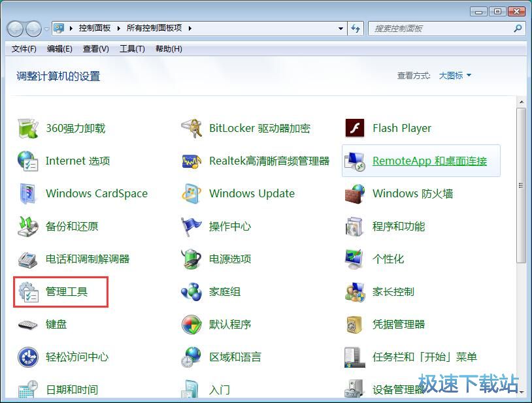Click the 凭据管理器 text label
Viewport: 532px width, 403px height.
tap(398, 325)
